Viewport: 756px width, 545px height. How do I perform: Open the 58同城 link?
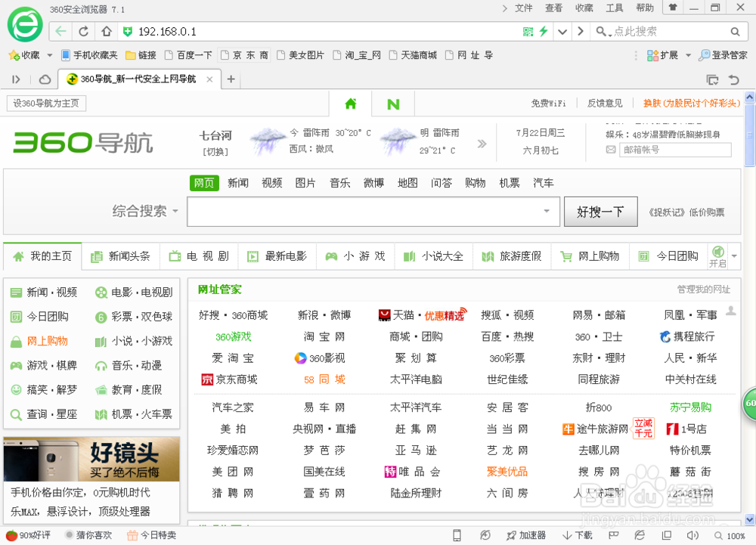[x=324, y=379]
